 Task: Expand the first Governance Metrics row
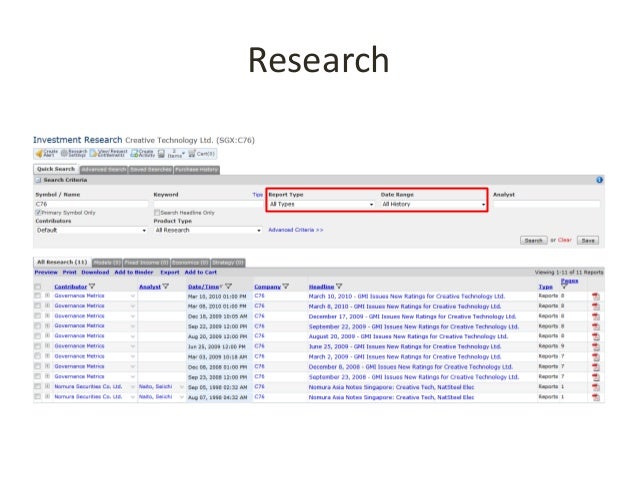(47, 297)
